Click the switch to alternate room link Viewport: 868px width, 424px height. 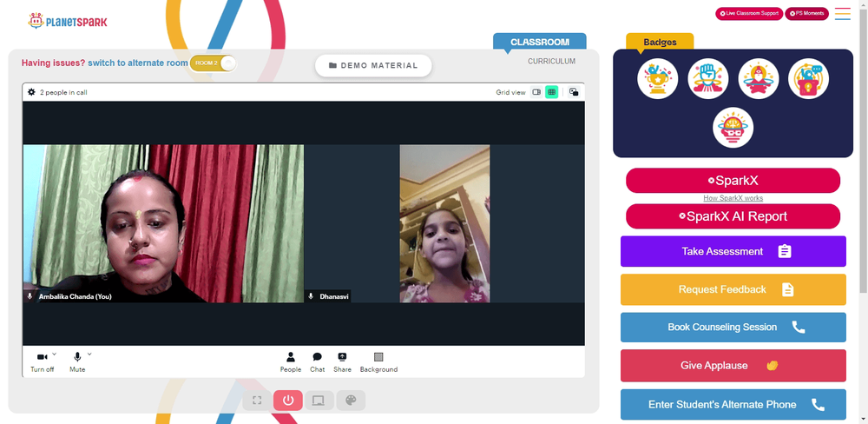pyautogui.click(x=138, y=63)
